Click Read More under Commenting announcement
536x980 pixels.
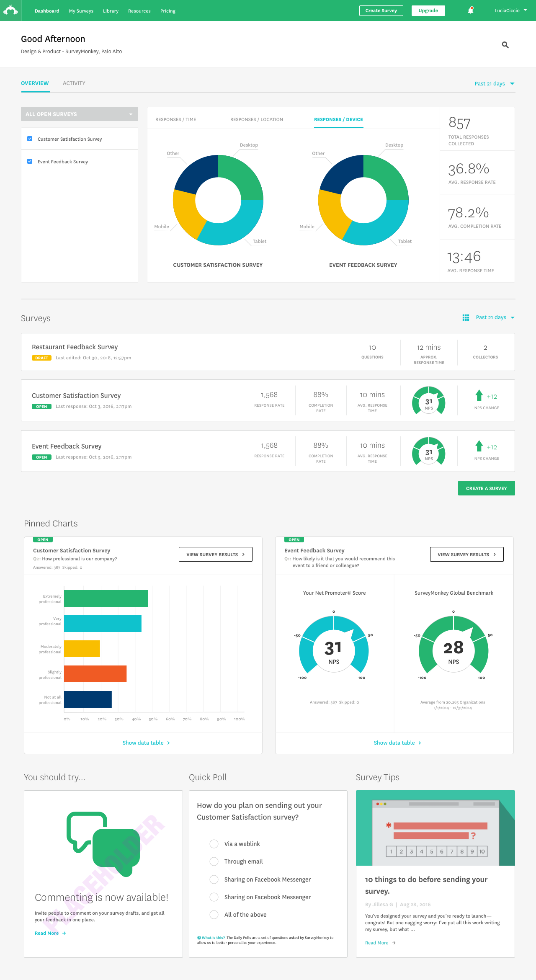(x=47, y=933)
